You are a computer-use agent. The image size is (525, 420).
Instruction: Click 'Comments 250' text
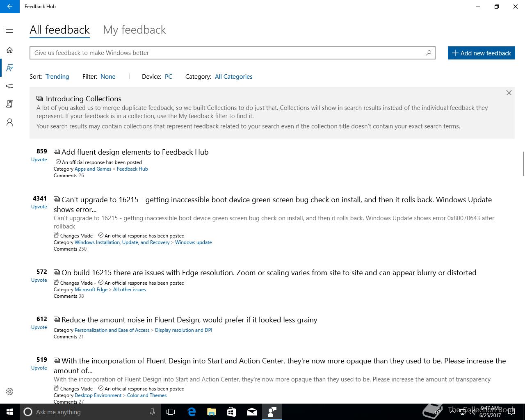pyautogui.click(x=70, y=249)
